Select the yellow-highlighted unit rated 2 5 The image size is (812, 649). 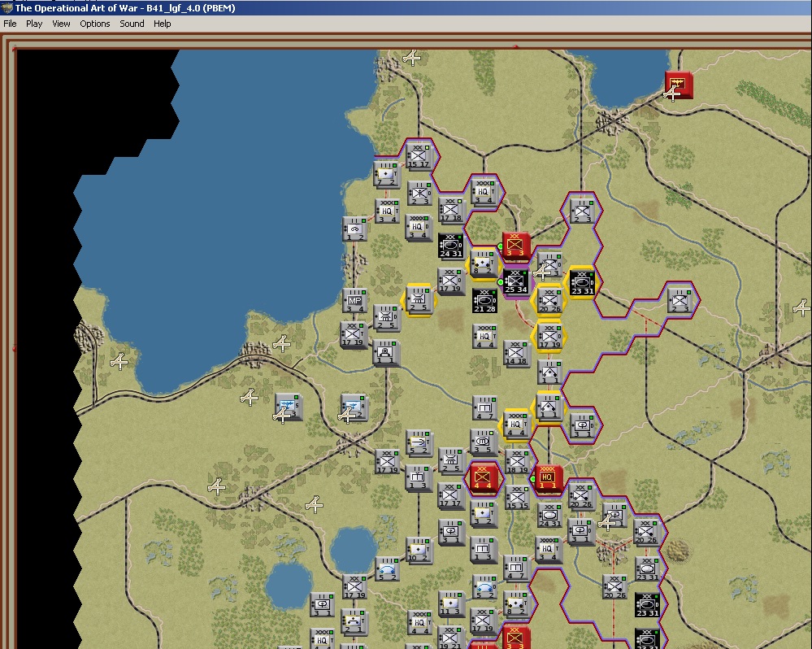click(419, 300)
